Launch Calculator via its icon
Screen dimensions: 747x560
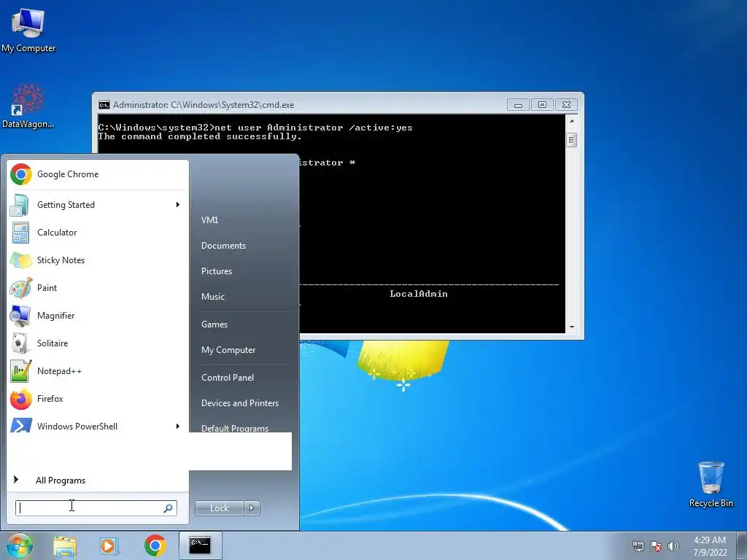pos(20,233)
